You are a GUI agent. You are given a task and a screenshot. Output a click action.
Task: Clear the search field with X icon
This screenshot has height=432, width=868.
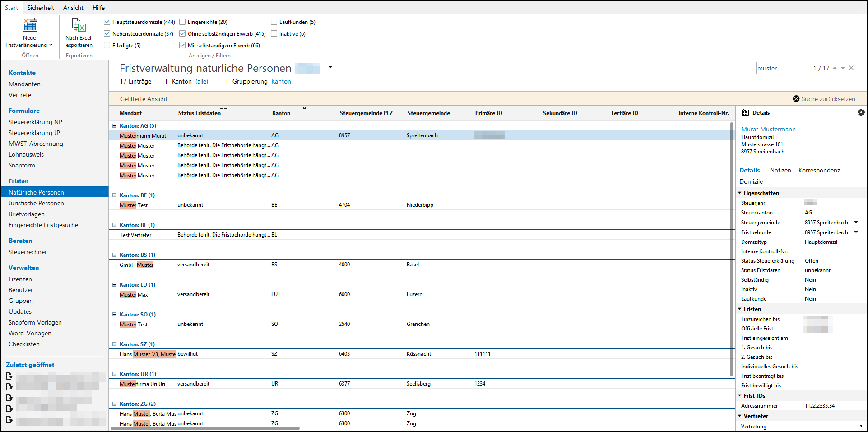[851, 68]
